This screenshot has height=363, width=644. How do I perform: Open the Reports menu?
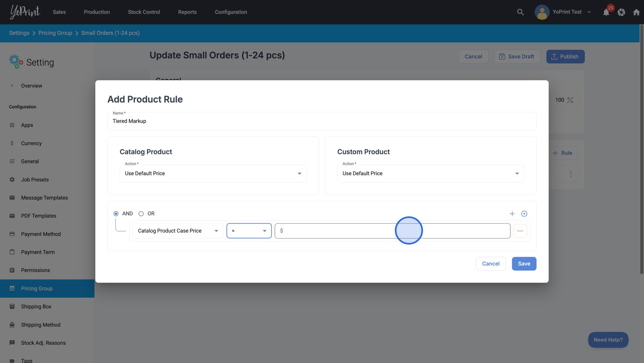tap(187, 12)
